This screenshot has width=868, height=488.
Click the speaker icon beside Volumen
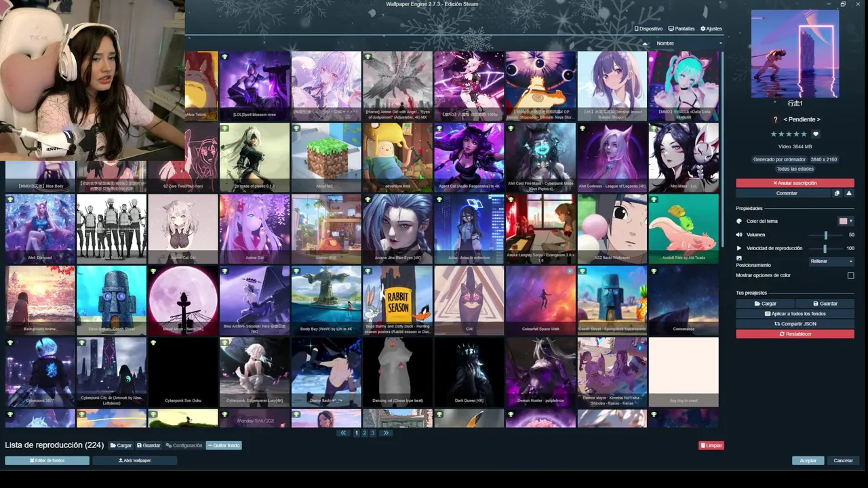[739, 235]
